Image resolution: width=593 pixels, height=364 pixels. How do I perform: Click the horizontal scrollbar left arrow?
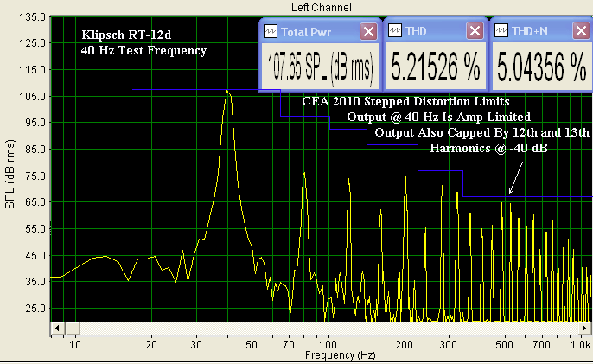[x=57, y=328]
